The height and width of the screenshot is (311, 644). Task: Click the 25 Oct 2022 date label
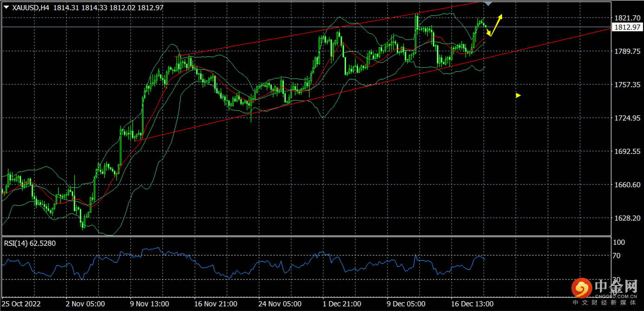[x=22, y=304]
